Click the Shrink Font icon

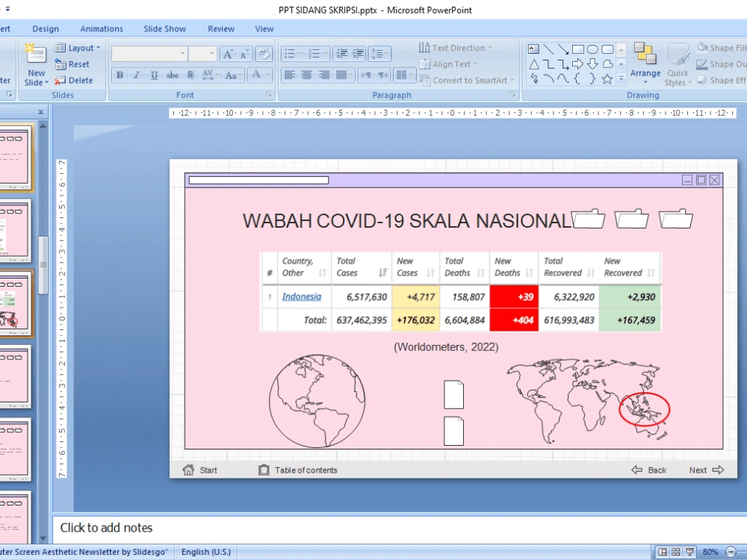point(244,54)
